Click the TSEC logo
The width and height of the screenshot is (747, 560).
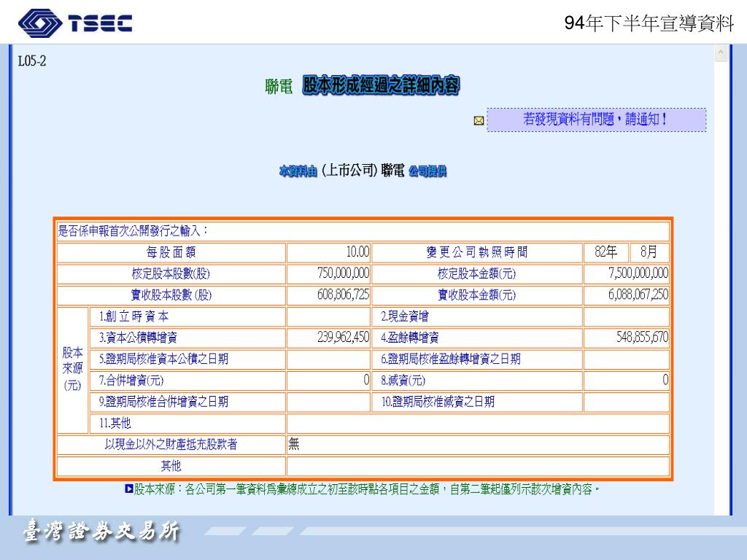pos(75,23)
